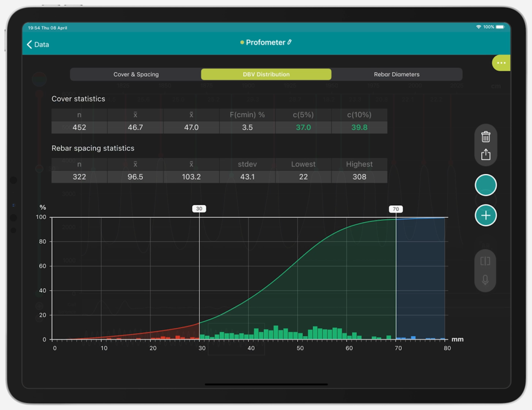Go back to Data screen
The height and width of the screenshot is (410, 532).
[x=37, y=45]
